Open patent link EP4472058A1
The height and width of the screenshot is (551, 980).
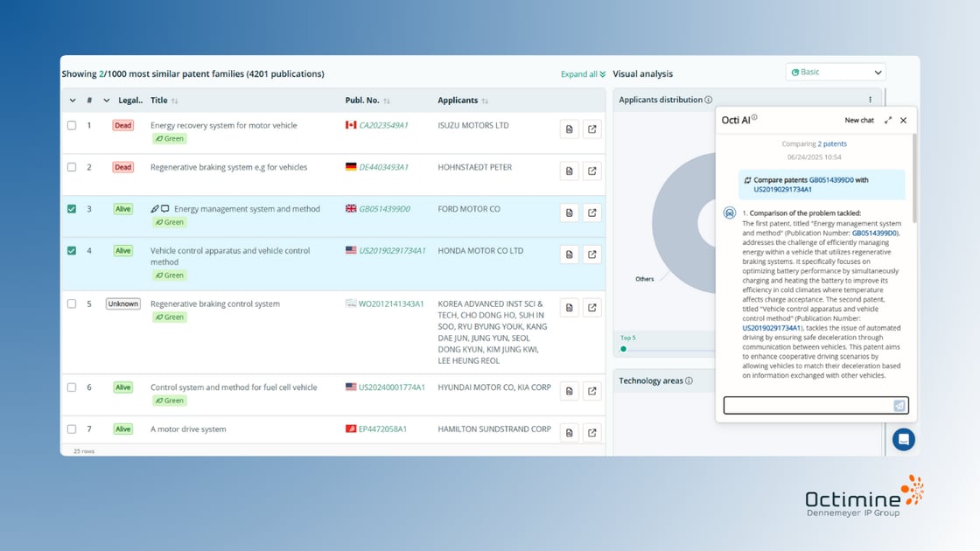point(382,429)
